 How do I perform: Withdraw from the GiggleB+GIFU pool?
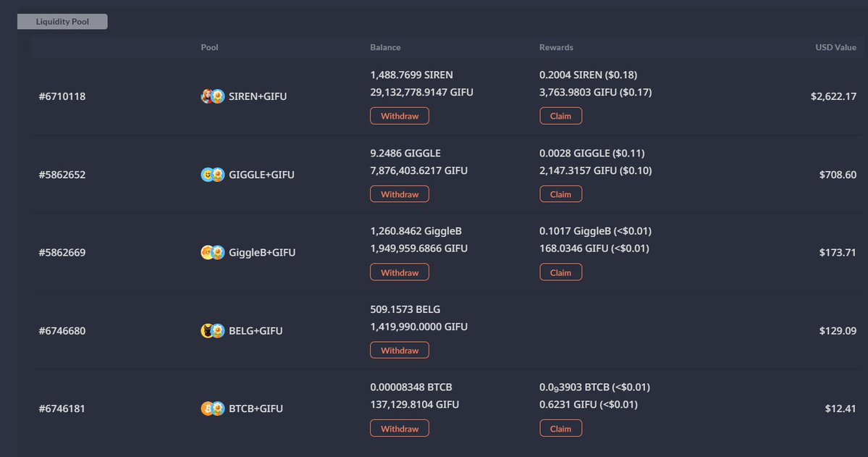pyautogui.click(x=399, y=272)
